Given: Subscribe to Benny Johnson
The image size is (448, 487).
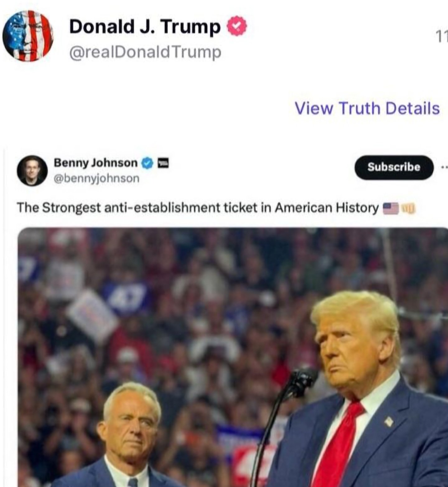Looking at the screenshot, I should tap(394, 167).
